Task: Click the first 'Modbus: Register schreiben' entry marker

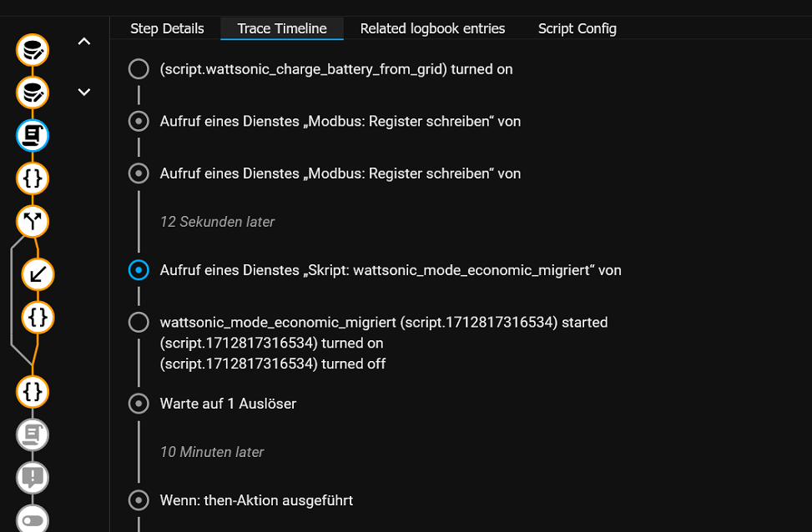Action: click(x=139, y=121)
